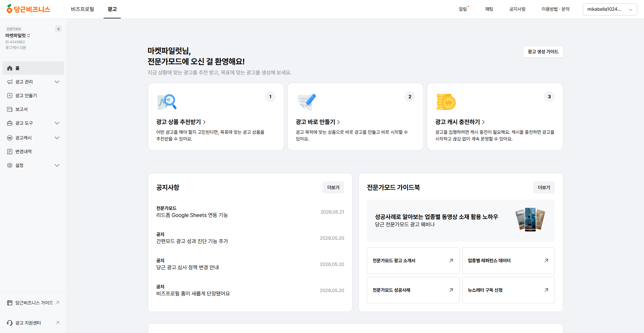This screenshot has height=333, width=644.
Task: Expand the 광고캐시 submenu chevron
Action: pyautogui.click(x=57, y=138)
